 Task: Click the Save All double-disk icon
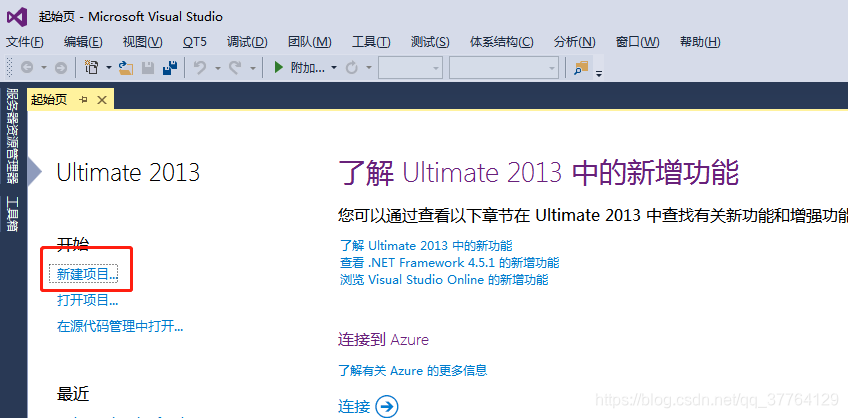(x=170, y=68)
